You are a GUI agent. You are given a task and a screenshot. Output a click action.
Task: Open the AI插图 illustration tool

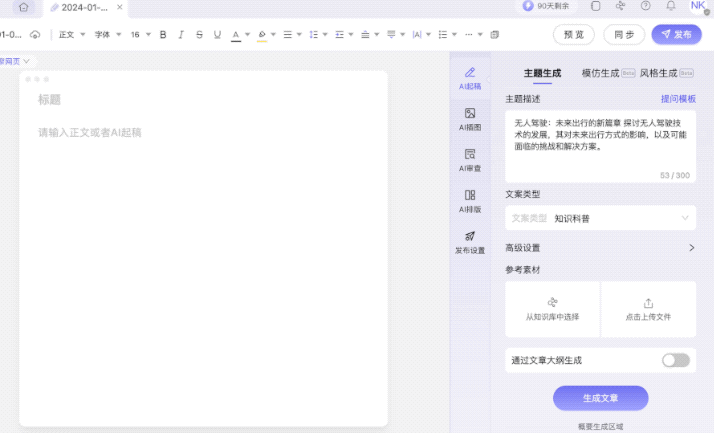pos(470,119)
